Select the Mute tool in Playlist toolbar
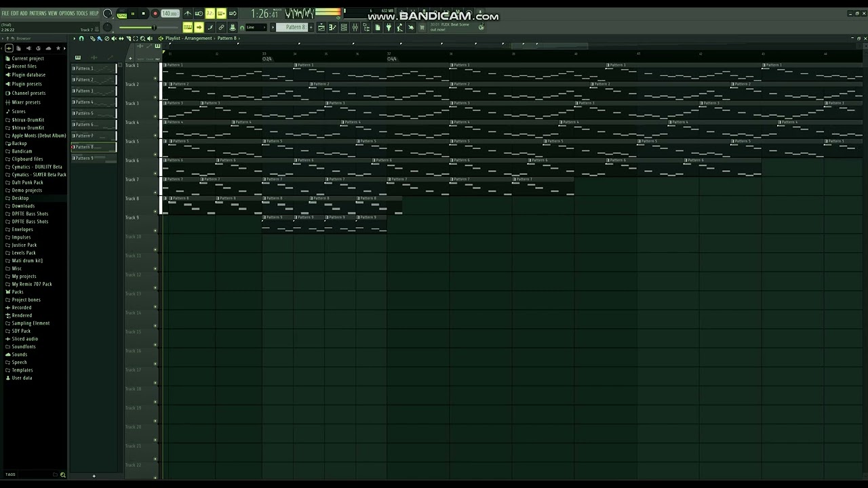 point(113,38)
